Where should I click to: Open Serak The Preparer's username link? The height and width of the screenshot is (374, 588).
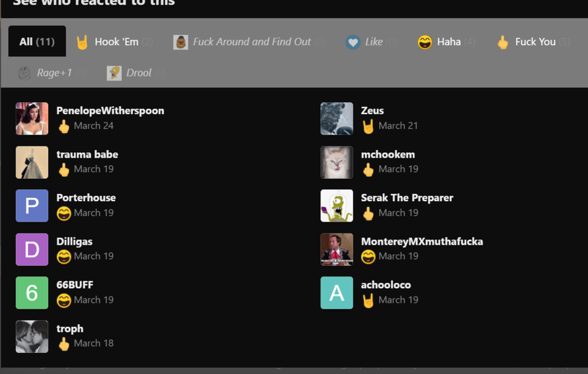[407, 198]
